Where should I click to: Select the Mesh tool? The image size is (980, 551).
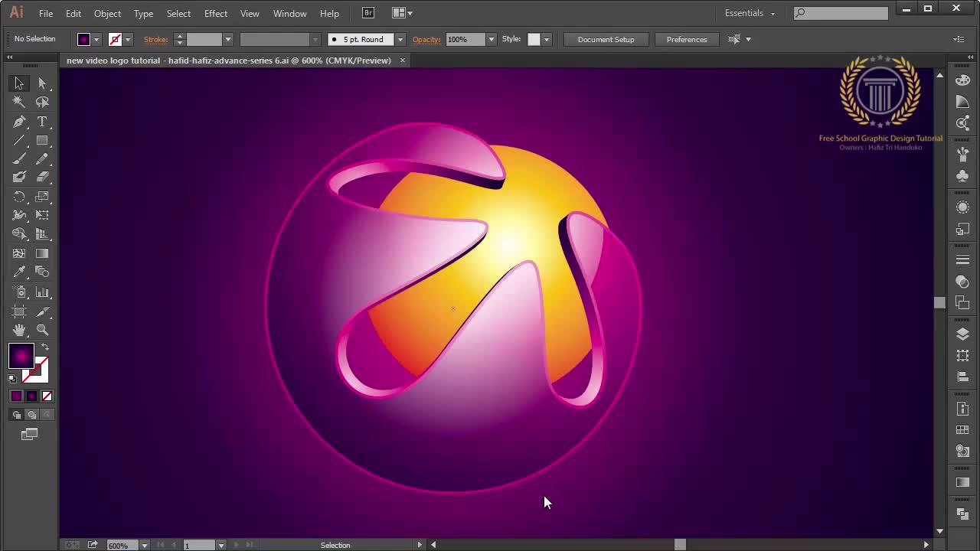(19, 253)
